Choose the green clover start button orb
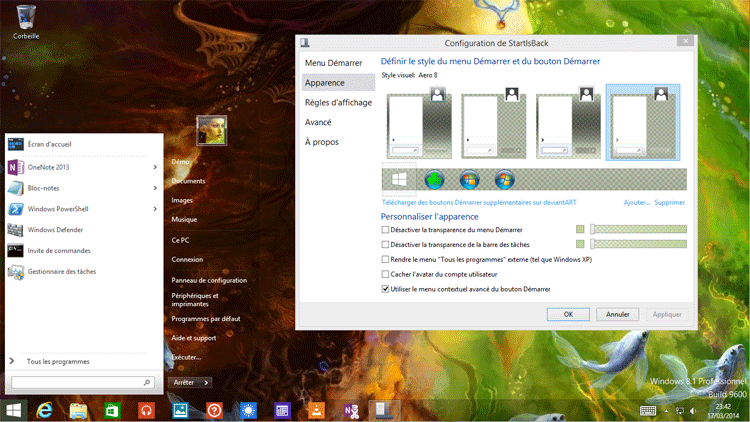 433,180
